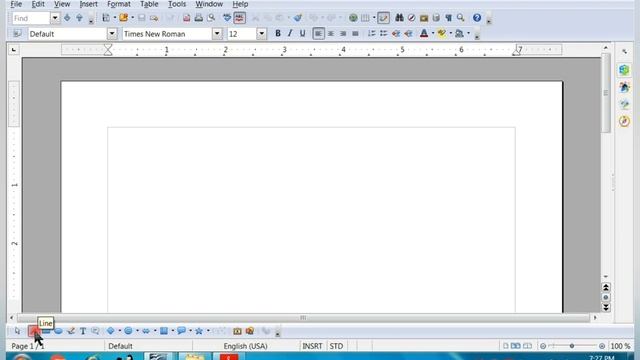Open the Insert menu
This screenshot has width=640, height=360.
click(89, 4)
